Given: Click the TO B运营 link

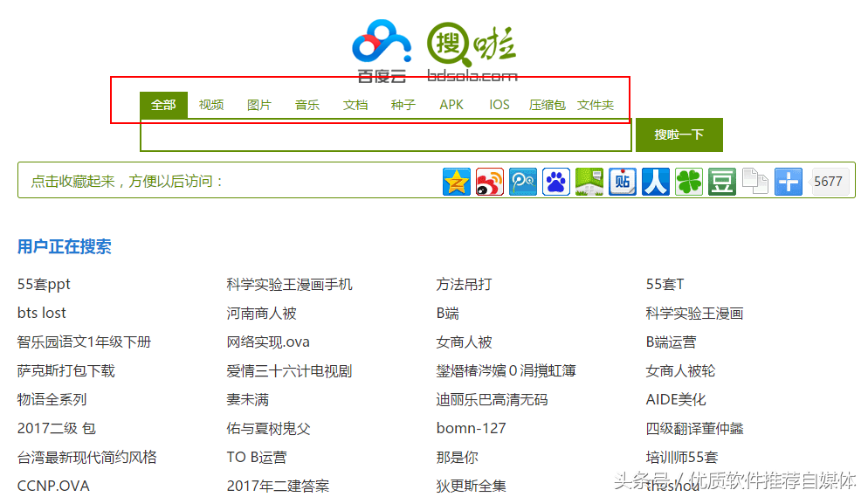Looking at the screenshot, I should point(257,457).
